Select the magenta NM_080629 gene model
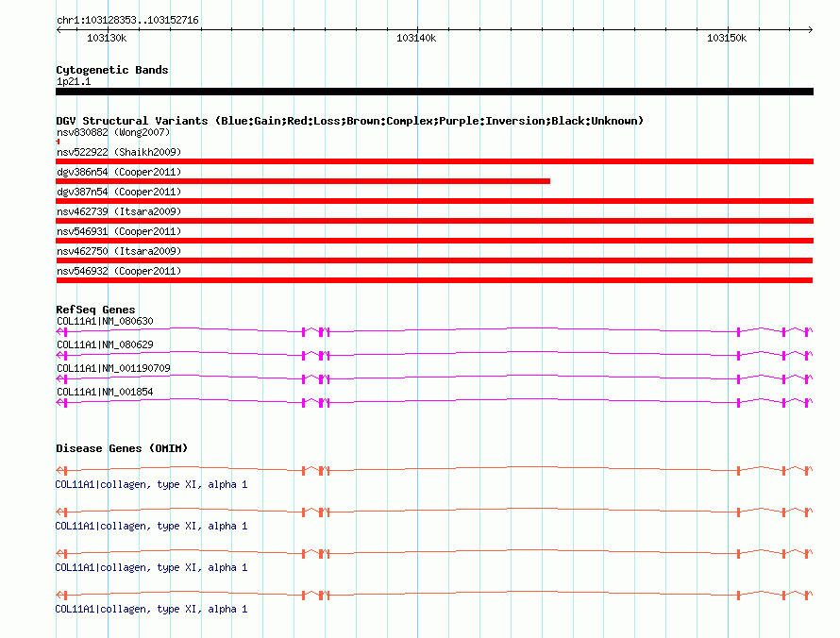The width and height of the screenshot is (840, 638). [x=434, y=355]
